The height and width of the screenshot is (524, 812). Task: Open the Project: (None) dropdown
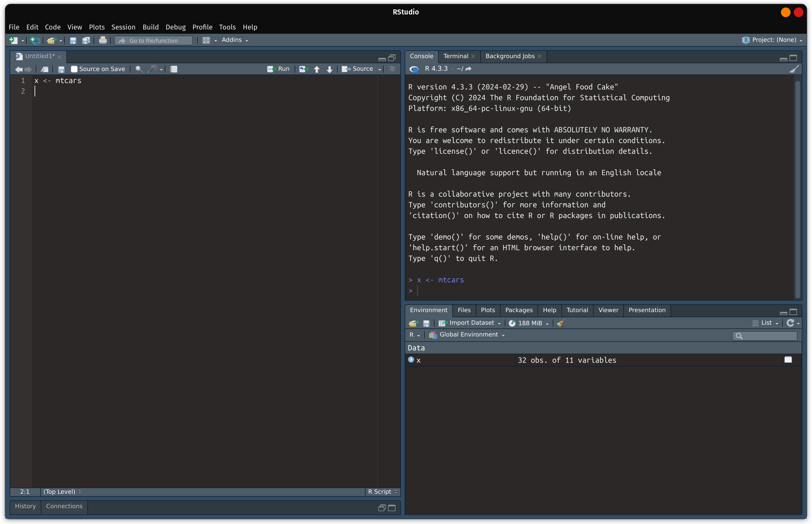click(x=772, y=40)
